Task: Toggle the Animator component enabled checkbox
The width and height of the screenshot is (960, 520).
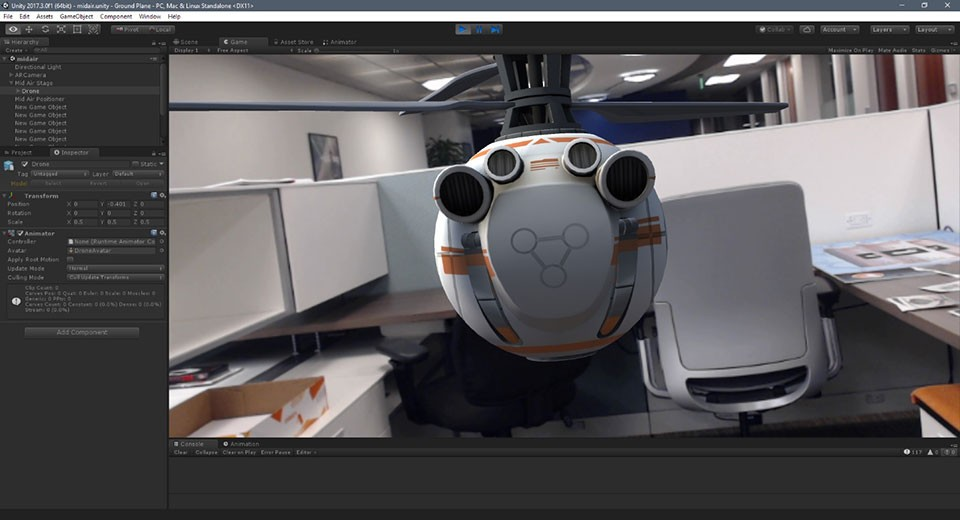Action: tap(20, 233)
